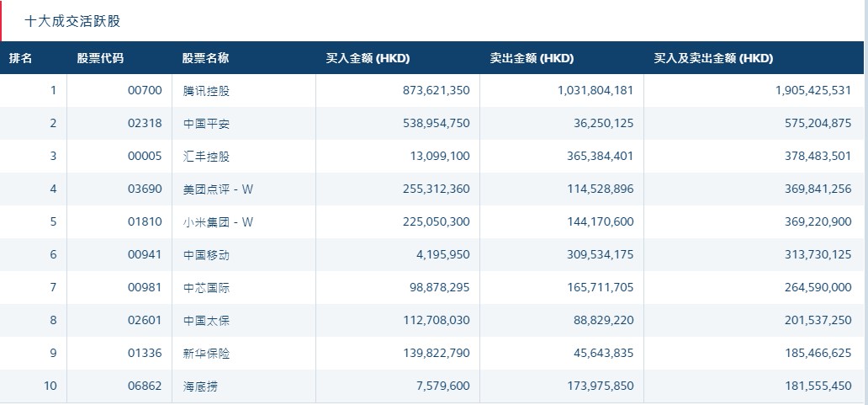Viewport: 868px width, 405px height.
Task: Click buy amount 225,050,300
Action: point(437,221)
